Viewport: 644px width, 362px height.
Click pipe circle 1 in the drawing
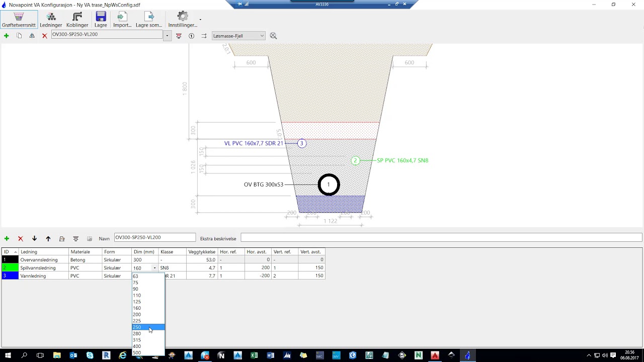click(x=329, y=185)
